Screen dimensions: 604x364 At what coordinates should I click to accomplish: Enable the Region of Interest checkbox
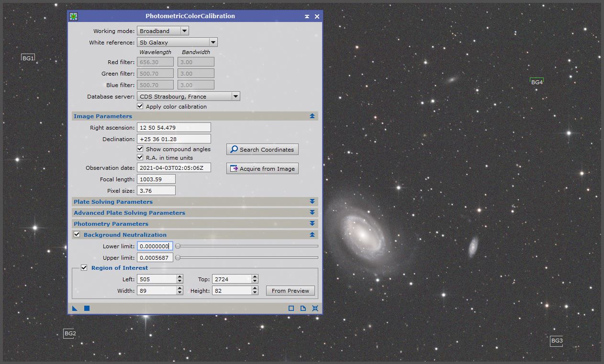(x=84, y=267)
